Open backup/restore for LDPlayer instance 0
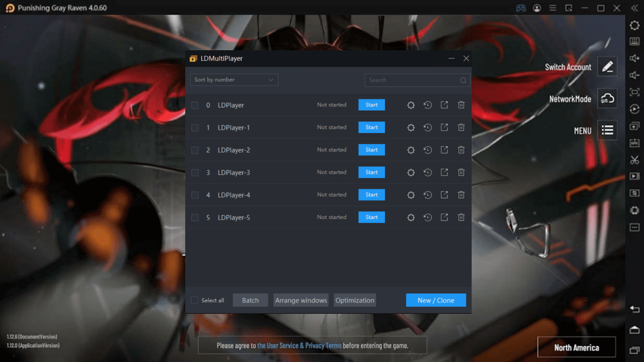The width and height of the screenshot is (644, 362). click(427, 105)
